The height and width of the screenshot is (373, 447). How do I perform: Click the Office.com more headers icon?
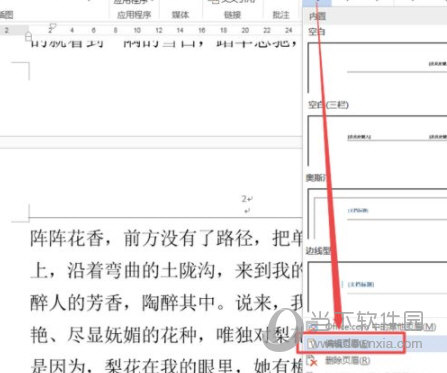click(312, 327)
